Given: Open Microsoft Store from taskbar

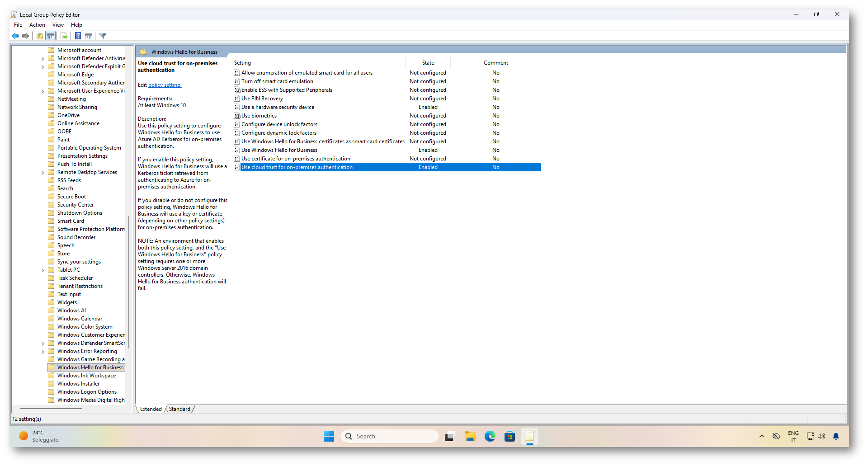Looking at the screenshot, I should (510, 437).
